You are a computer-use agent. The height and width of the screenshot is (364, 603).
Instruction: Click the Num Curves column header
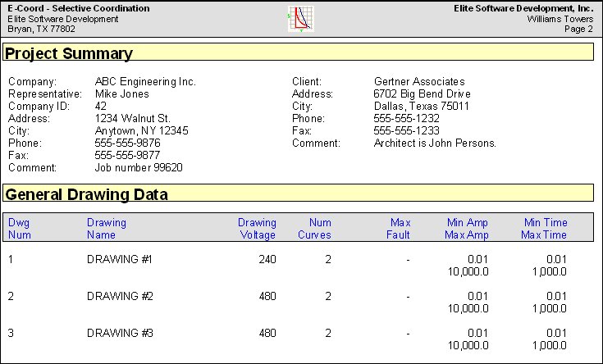314,228
